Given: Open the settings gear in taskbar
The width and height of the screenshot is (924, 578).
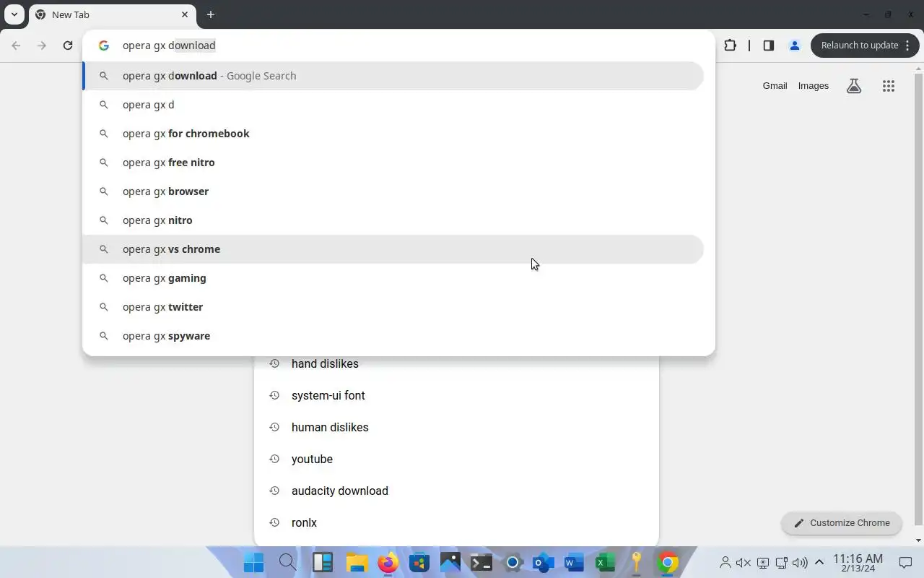Looking at the screenshot, I should (513, 563).
